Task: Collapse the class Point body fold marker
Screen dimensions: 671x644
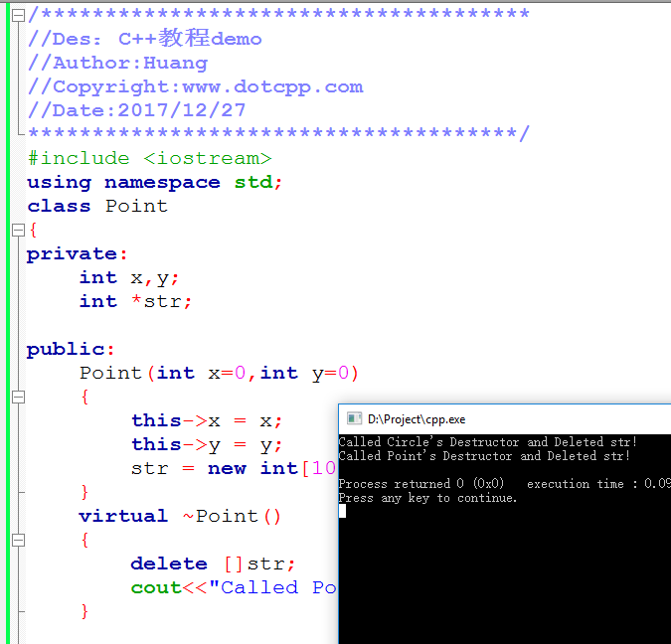Action: pos(18,230)
